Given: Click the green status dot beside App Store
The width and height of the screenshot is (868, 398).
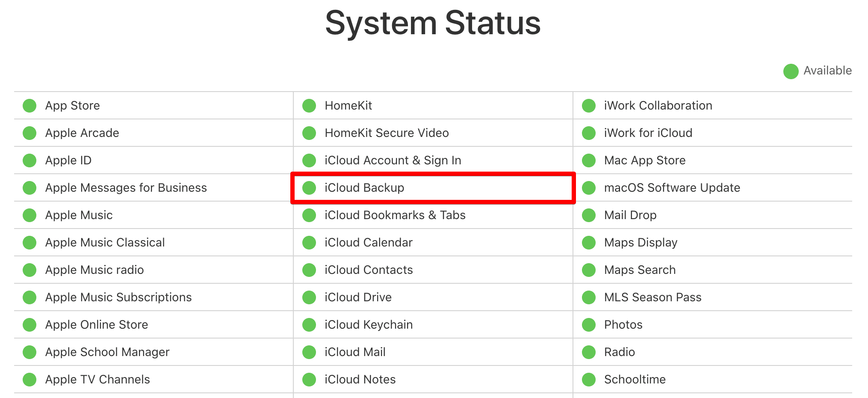Looking at the screenshot, I should coord(30,106).
